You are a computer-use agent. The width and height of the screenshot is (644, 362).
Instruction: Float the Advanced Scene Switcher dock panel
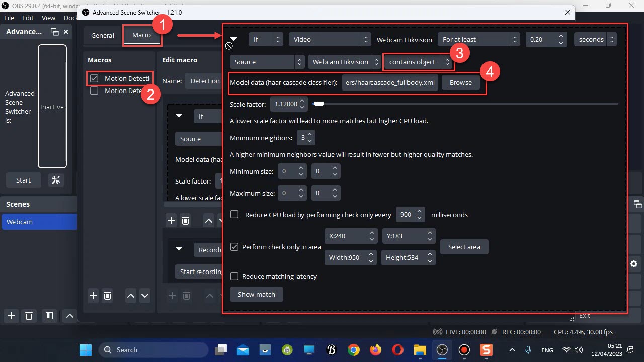click(55, 32)
